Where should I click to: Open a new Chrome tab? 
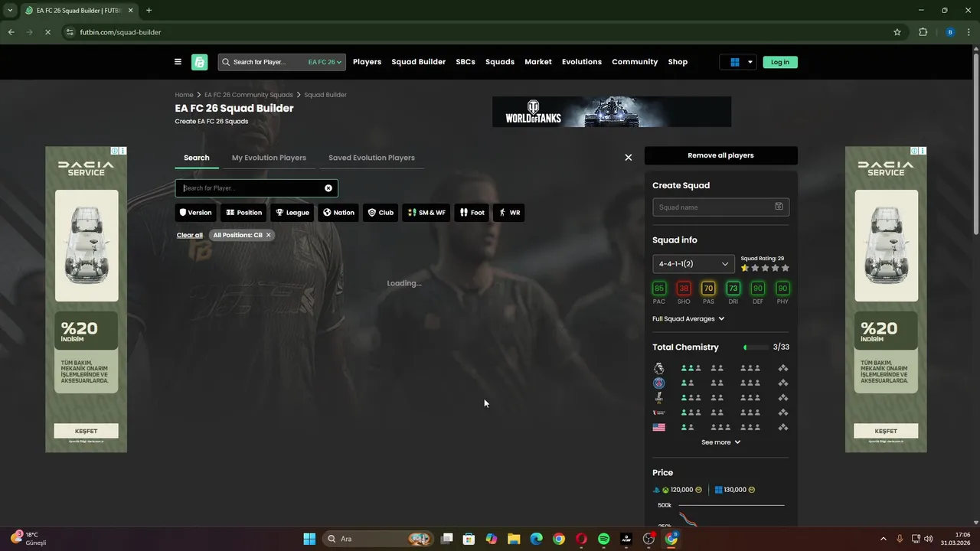click(x=149, y=11)
